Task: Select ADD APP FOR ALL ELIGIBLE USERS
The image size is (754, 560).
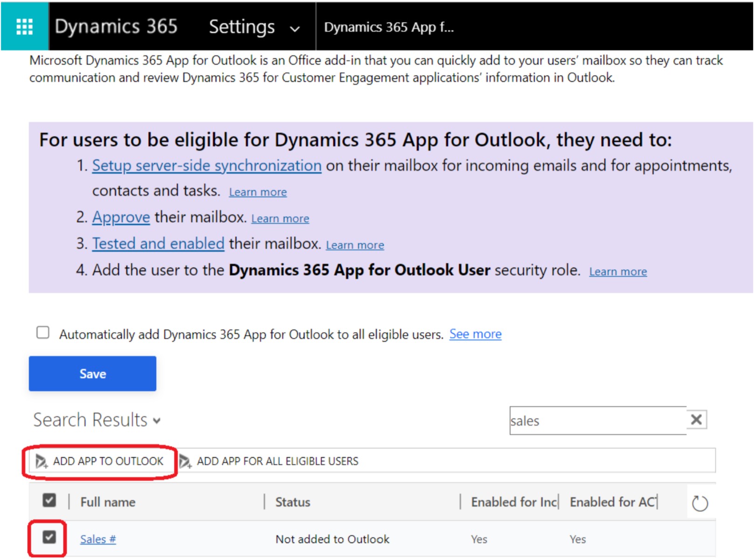Action: (x=277, y=462)
